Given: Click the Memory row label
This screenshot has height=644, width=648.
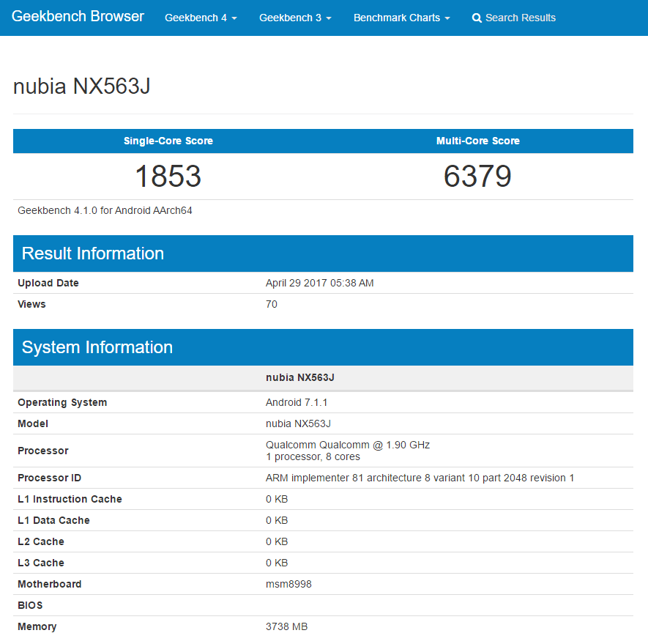Looking at the screenshot, I should [x=37, y=626].
